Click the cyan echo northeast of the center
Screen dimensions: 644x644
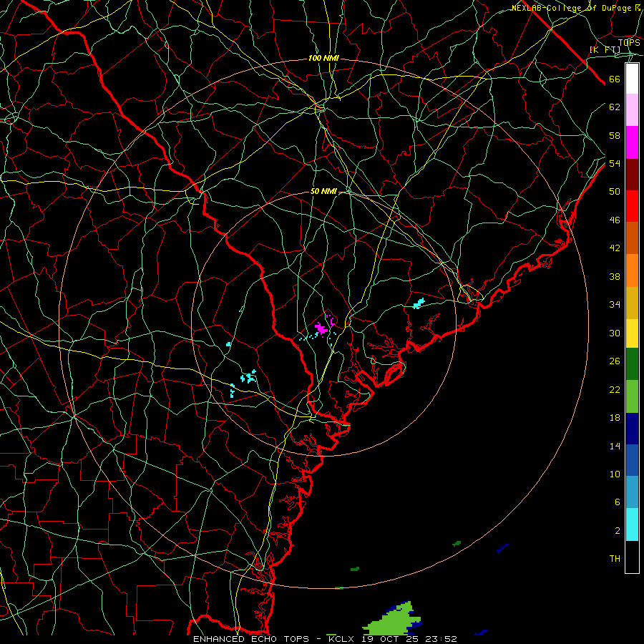point(419,303)
